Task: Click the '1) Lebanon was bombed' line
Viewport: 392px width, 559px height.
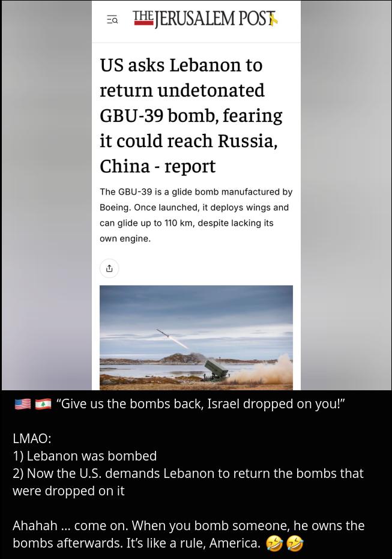Action: pos(85,456)
